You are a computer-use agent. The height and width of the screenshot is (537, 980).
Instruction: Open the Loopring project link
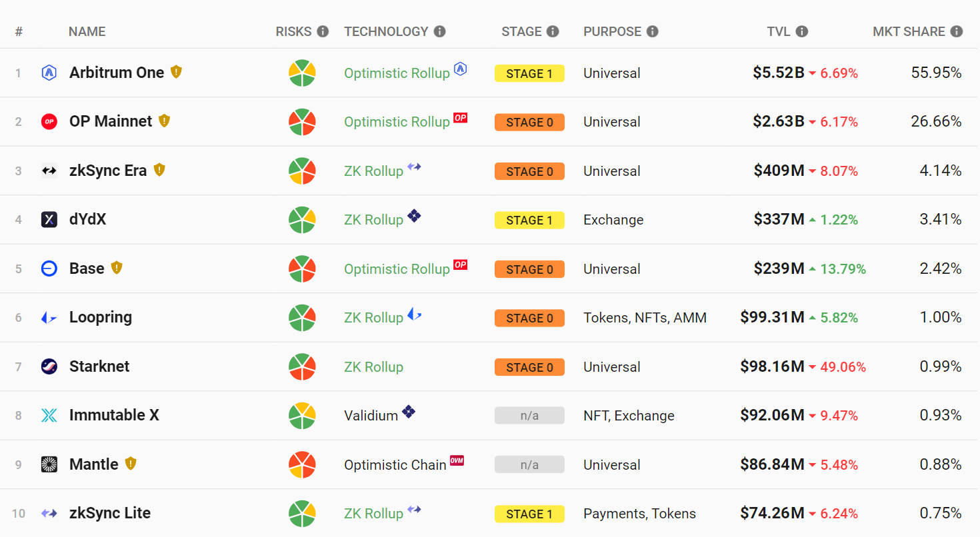point(100,317)
